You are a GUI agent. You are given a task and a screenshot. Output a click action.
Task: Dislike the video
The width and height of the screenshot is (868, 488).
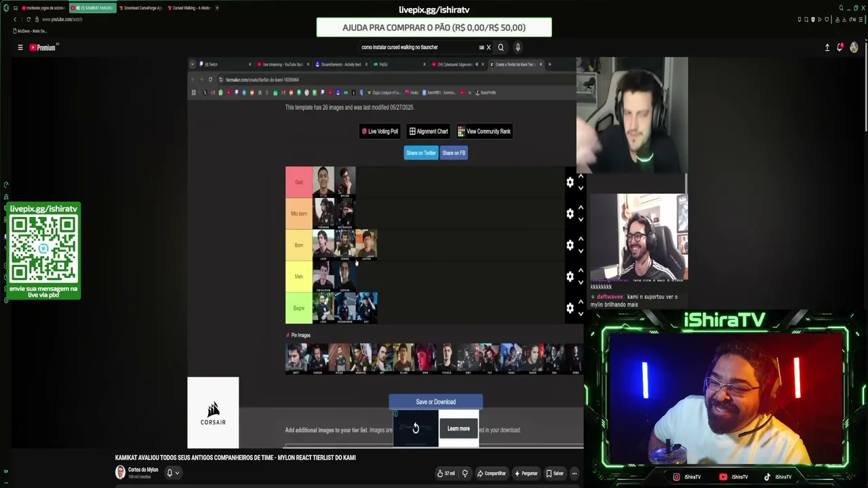(x=465, y=473)
